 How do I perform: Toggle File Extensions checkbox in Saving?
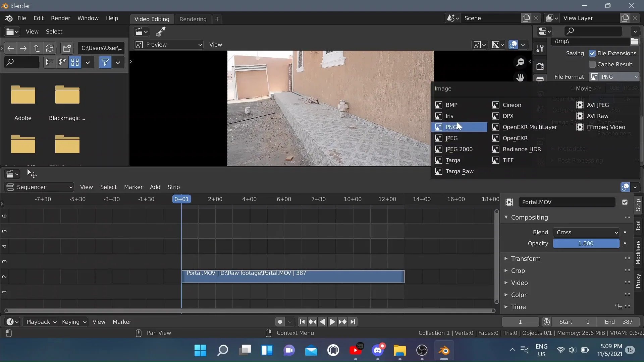click(x=592, y=53)
